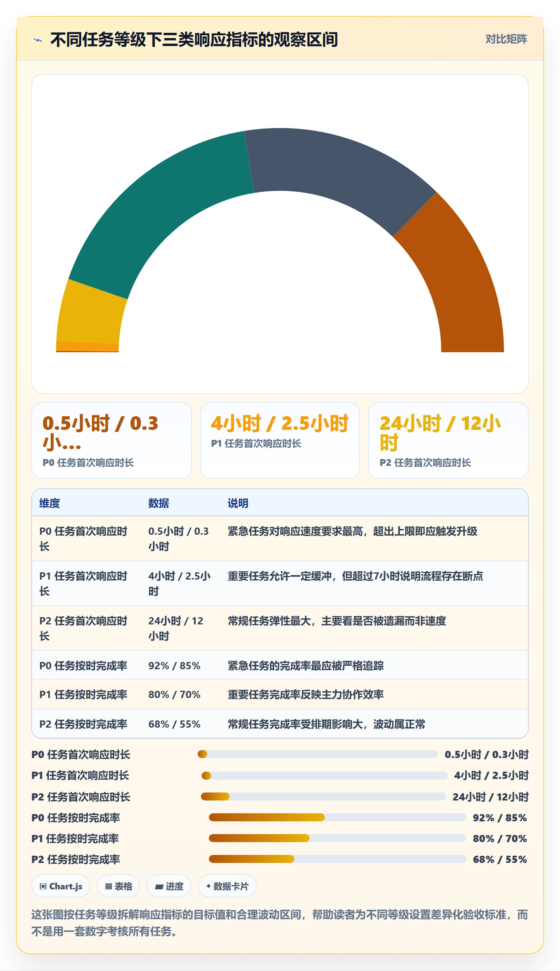The height and width of the screenshot is (971, 560).
Task: Click the 68% / 55% value beside the progress bar
Action: [500, 859]
